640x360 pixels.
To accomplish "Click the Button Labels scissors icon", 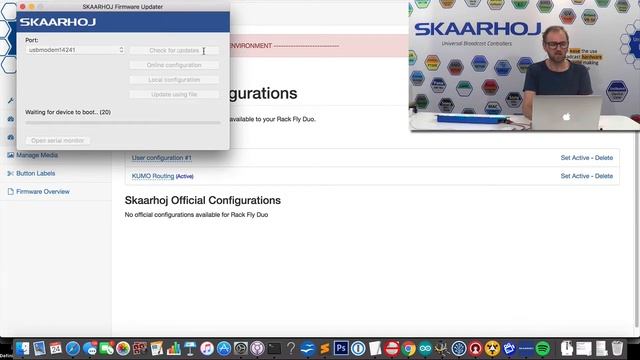I will [x=11, y=173].
